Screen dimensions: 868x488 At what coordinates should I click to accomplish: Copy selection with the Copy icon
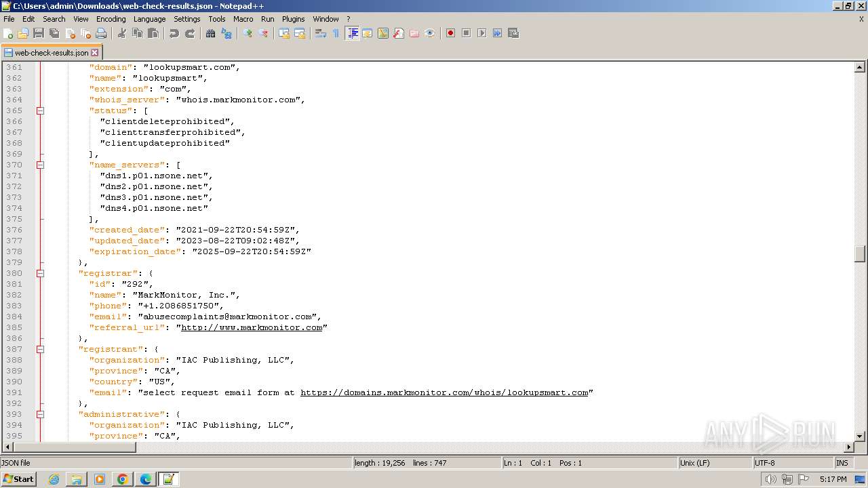pos(138,33)
